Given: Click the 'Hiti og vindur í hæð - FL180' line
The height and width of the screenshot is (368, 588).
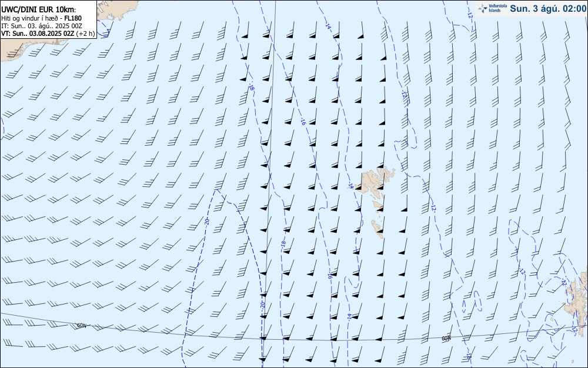Looking at the screenshot, I should pos(42,18).
